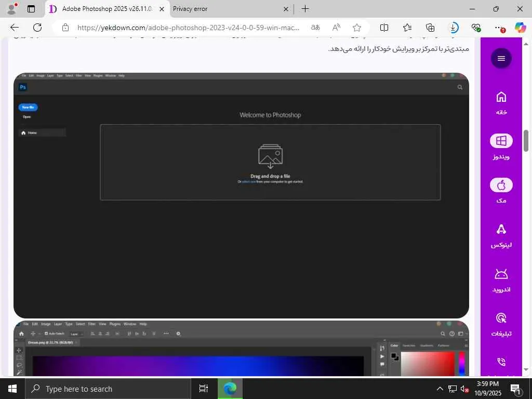
Task: Open the ویندوز Windows category
Action: [x=501, y=147]
